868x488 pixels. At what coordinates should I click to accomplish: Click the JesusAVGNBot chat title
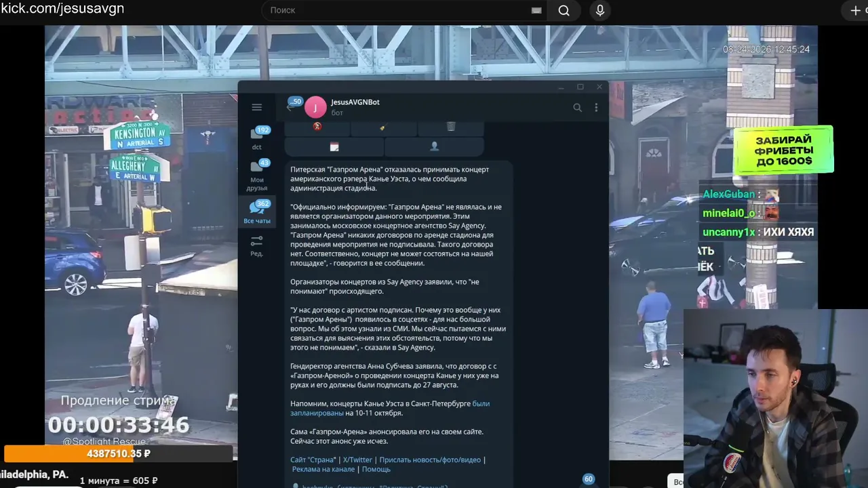coord(355,102)
